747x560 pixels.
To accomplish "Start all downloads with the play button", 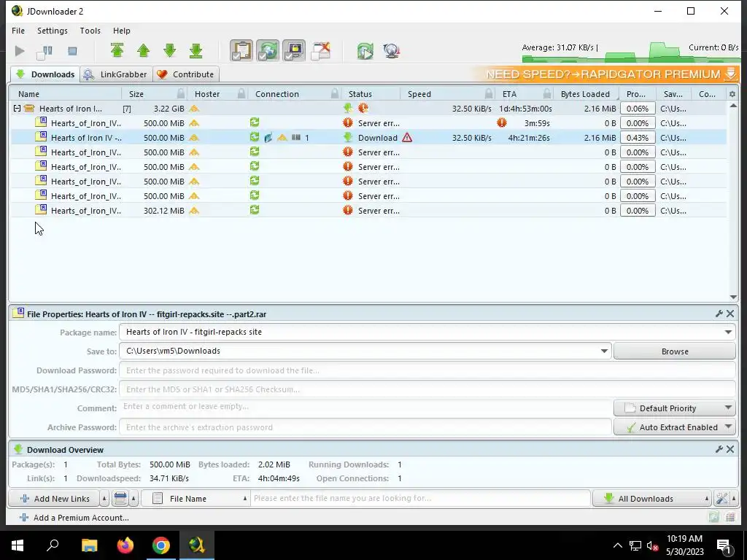I will [x=20, y=51].
